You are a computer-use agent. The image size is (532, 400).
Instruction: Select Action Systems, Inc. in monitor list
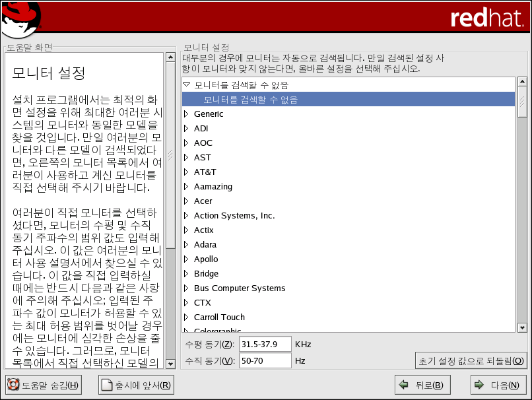click(x=234, y=216)
